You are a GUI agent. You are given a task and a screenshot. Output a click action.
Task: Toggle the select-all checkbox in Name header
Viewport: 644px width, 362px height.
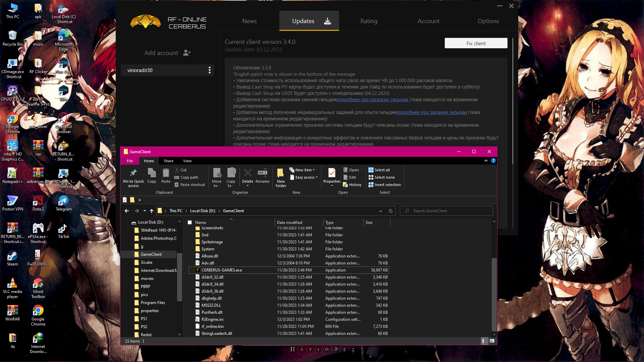[x=190, y=222]
